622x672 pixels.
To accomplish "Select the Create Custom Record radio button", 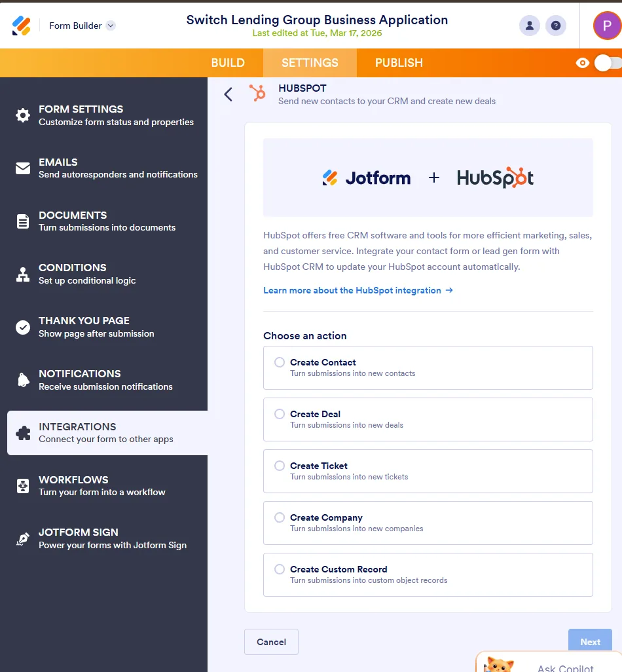I will tap(280, 569).
